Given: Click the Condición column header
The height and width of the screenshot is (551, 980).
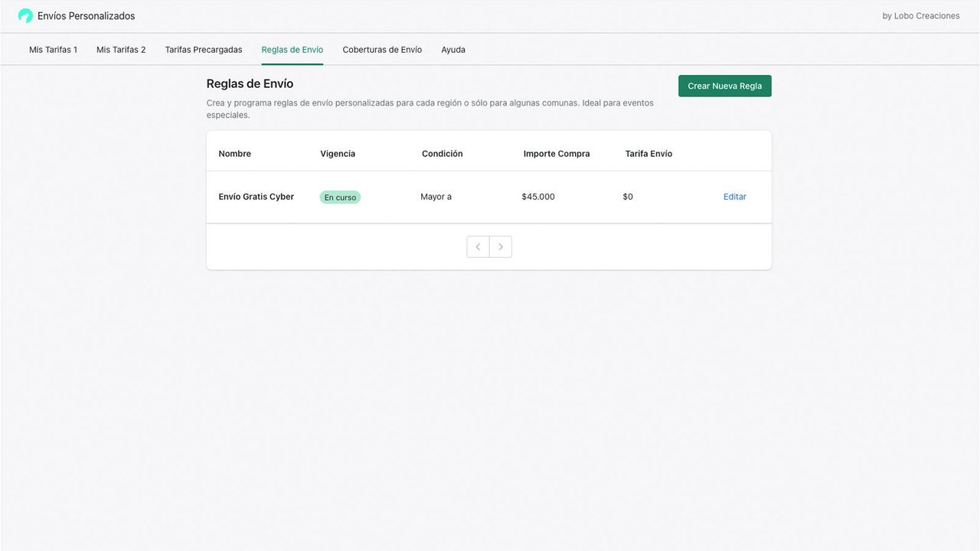Looking at the screenshot, I should 442,153.
